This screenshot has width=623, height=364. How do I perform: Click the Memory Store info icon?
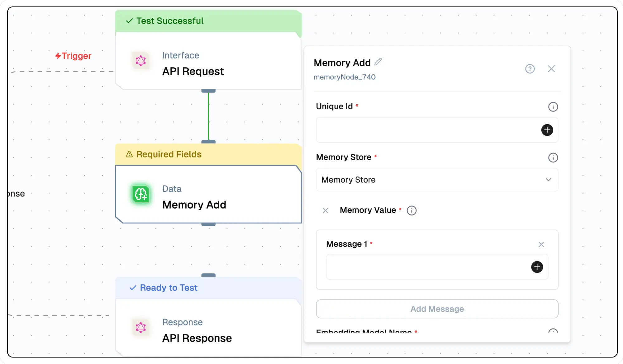pyautogui.click(x=553, y=158)
